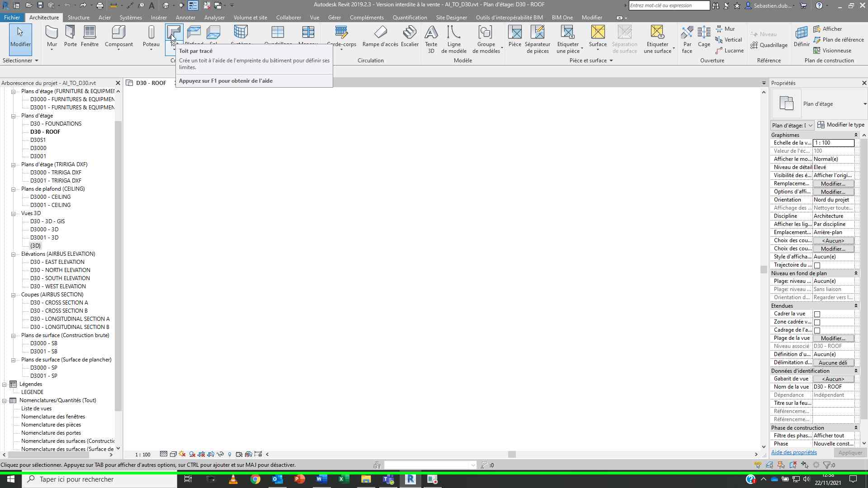
Task: Select the Porte door tool
Action: click(x=70, y=36)
